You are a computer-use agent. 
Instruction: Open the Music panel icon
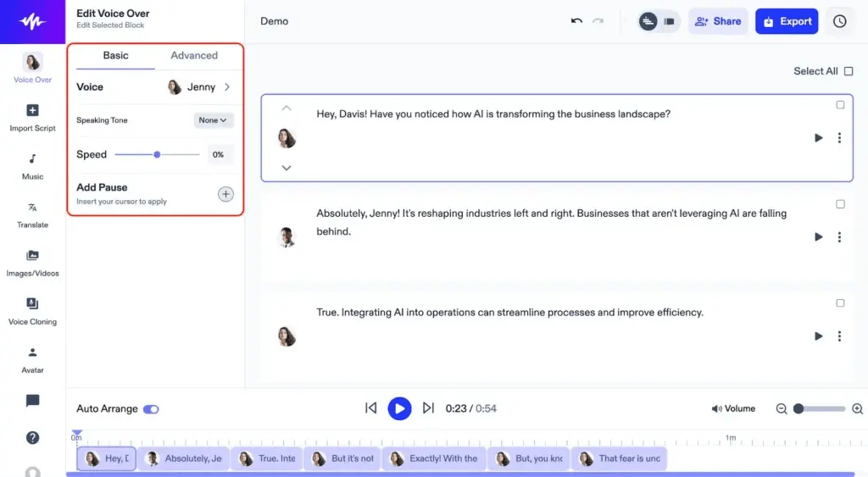[32, 164]
